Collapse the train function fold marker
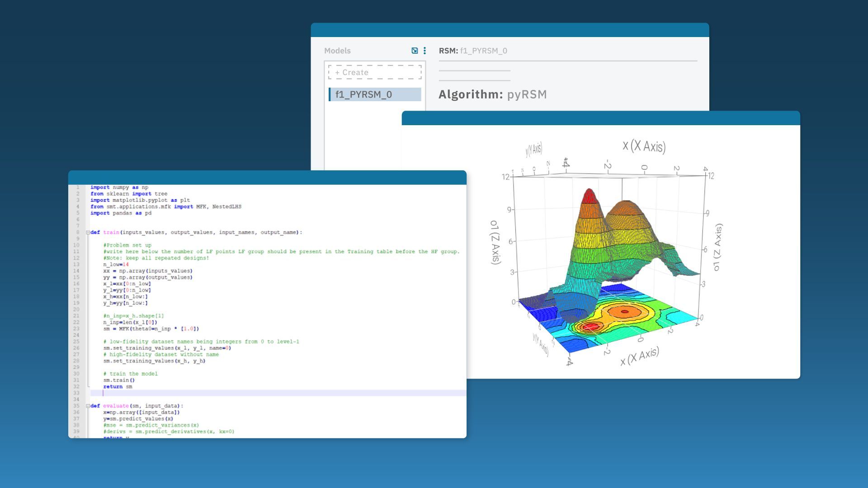The height and width of the screenshot is (488, 868). click(x=88, y=232)
